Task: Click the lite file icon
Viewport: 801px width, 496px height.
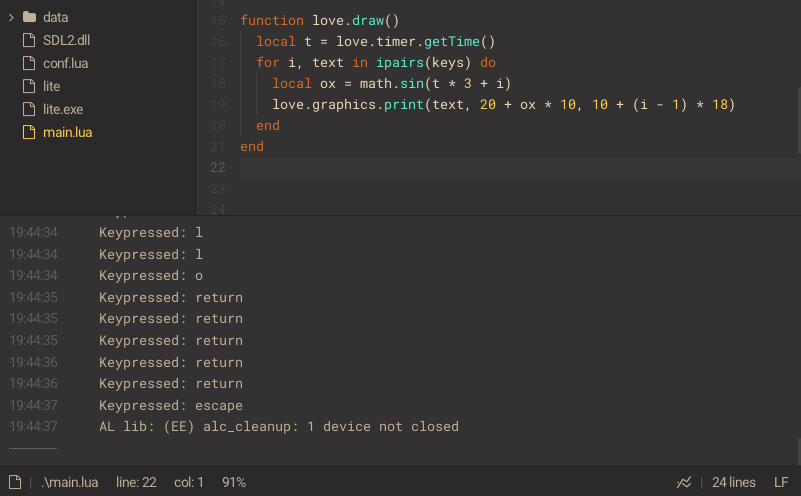Action: click(29, 86)
